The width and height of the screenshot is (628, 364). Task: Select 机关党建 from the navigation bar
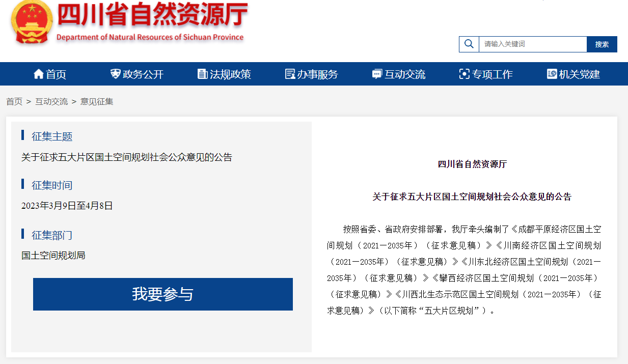tap(579, 73)
